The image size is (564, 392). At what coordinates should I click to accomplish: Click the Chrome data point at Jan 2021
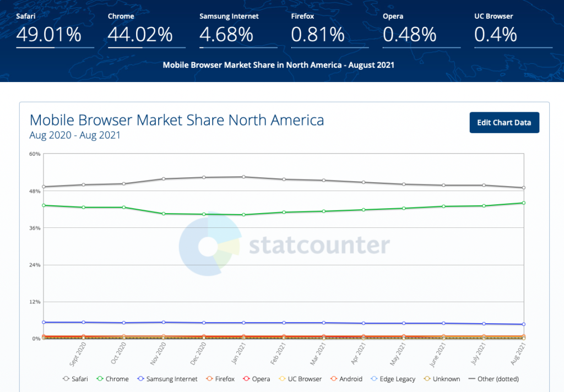244,215
